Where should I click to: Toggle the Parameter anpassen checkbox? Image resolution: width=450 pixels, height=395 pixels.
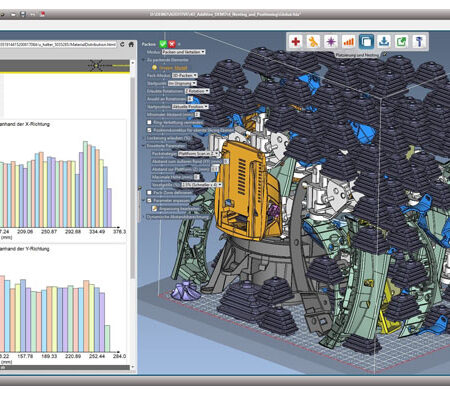pyautogui.click(x=149, y=200)
